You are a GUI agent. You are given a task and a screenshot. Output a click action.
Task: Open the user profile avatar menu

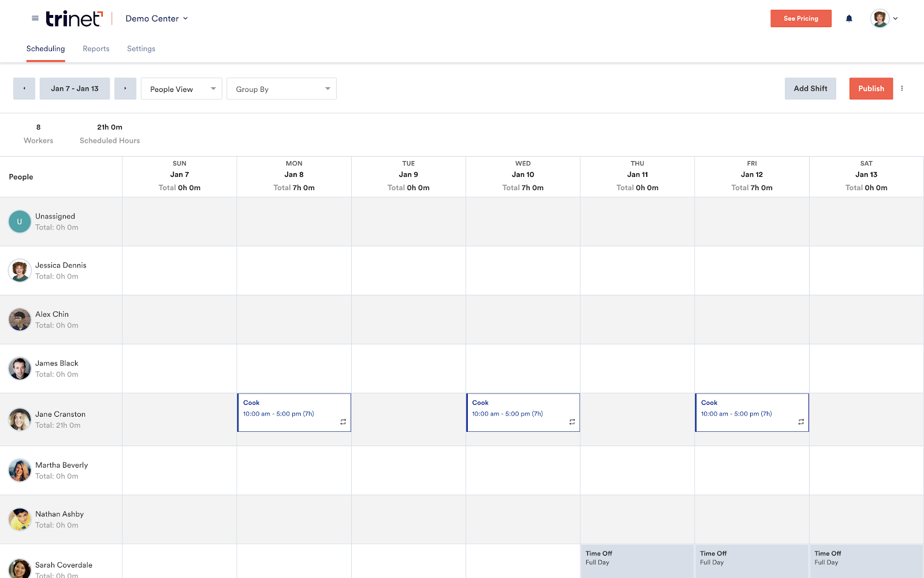(x=880, y=18)
